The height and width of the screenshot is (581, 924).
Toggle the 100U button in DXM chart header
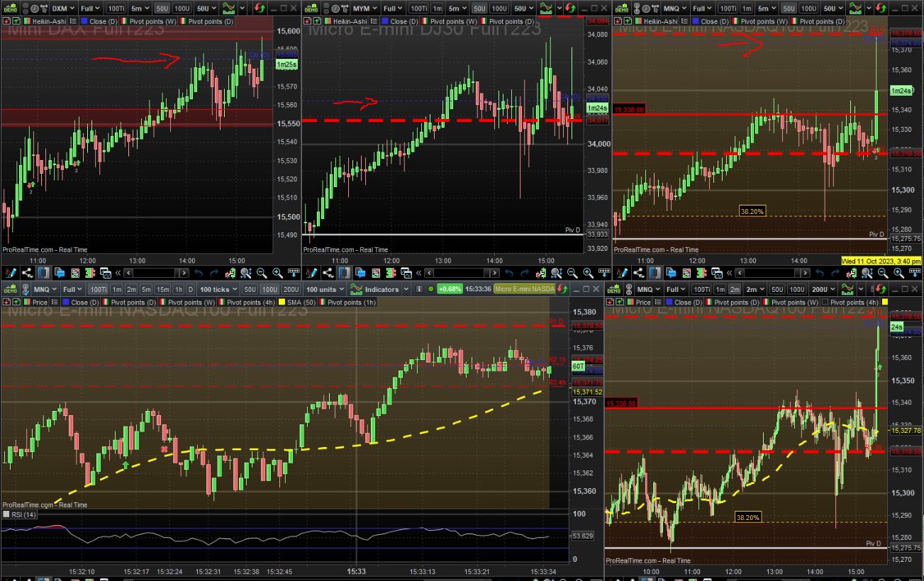pyautogui.click(x=182, y=9)
